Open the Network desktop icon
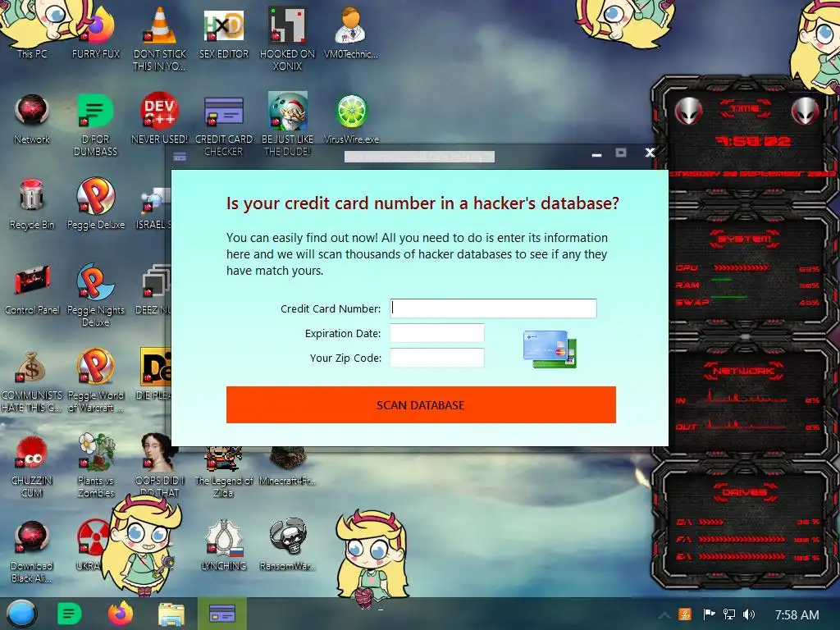Viewport: 840px width, 630px height. pos(32,119)
